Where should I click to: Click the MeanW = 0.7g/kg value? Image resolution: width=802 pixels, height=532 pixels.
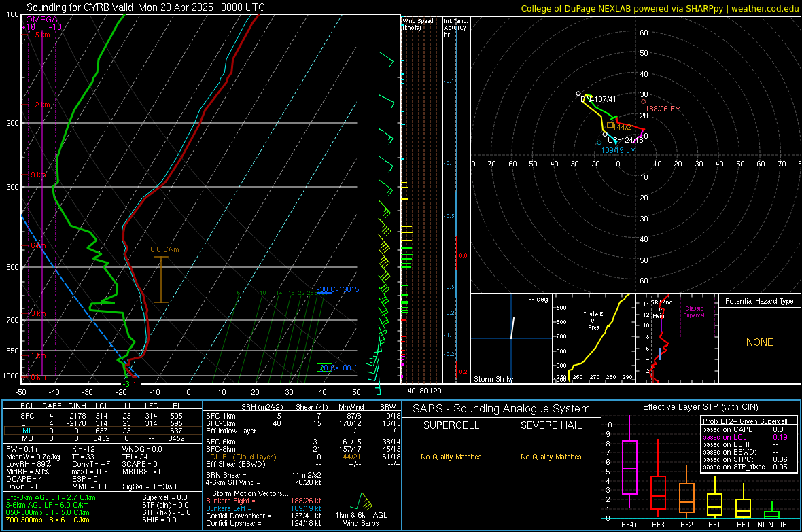(x=33, y=457)
